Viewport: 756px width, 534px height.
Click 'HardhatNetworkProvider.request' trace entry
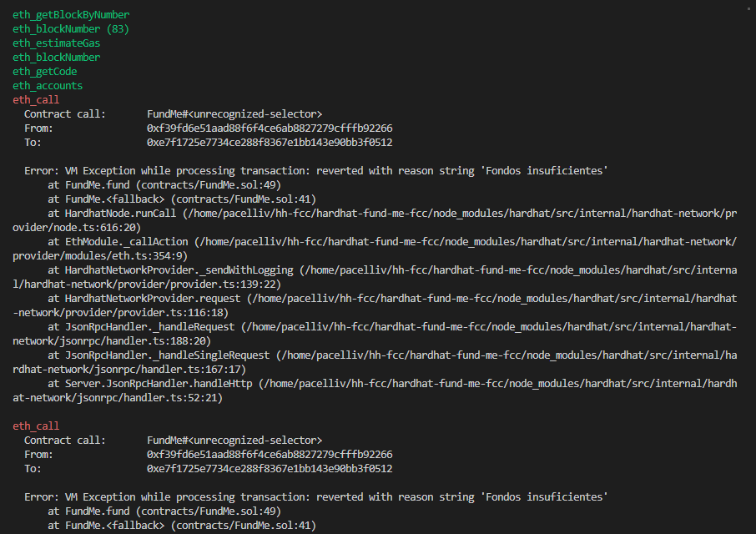pos(153,299)
